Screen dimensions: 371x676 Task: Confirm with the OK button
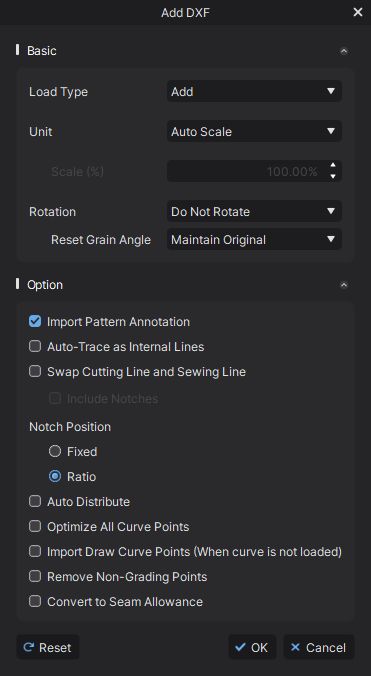(x=252, y=647)
